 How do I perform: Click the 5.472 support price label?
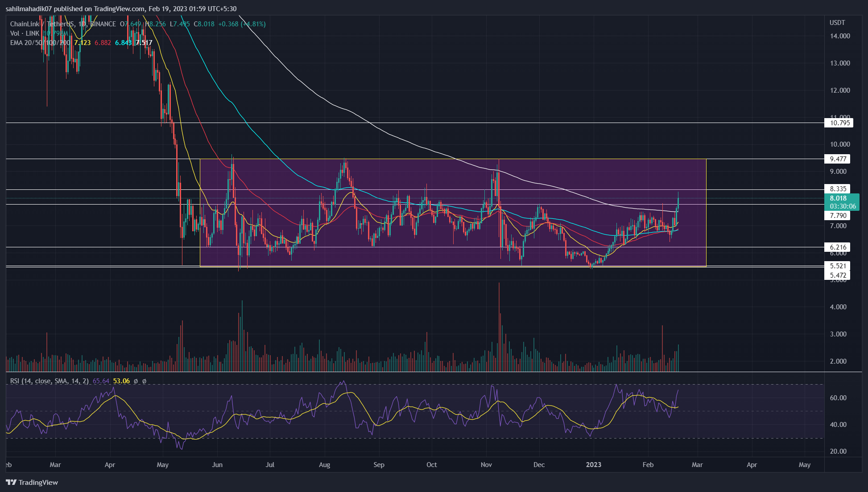tap(837, 275)
